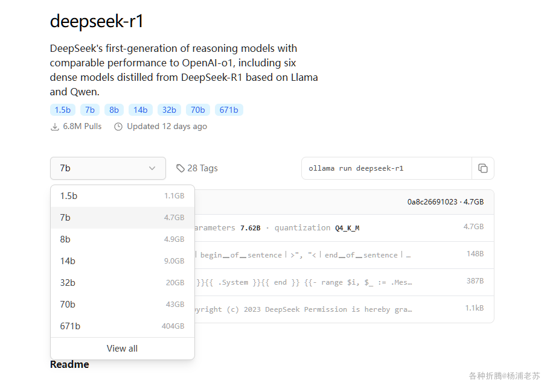Copy the ollama run command
The height and width of the screenshot is (392, 553).
pos(482,168)
